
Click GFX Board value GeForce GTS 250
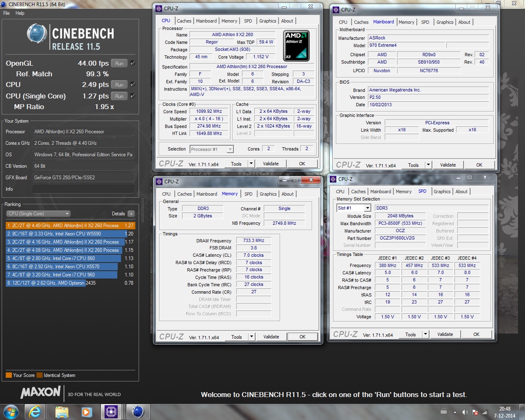pos(83,178)
